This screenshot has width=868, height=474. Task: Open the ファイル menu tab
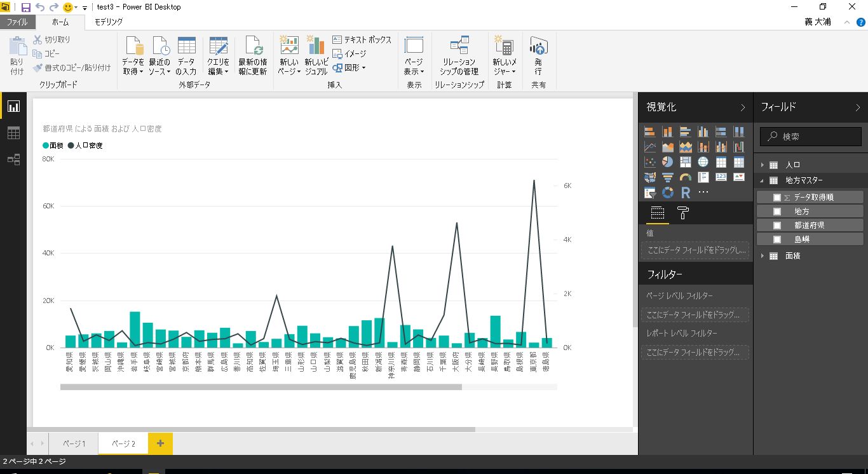pos(17,22)
